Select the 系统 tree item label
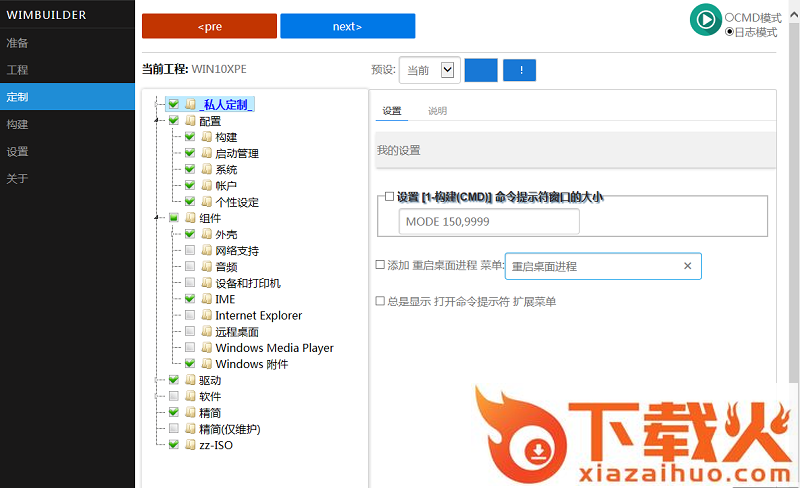This screenshot has width=800, height=488. 226,169
